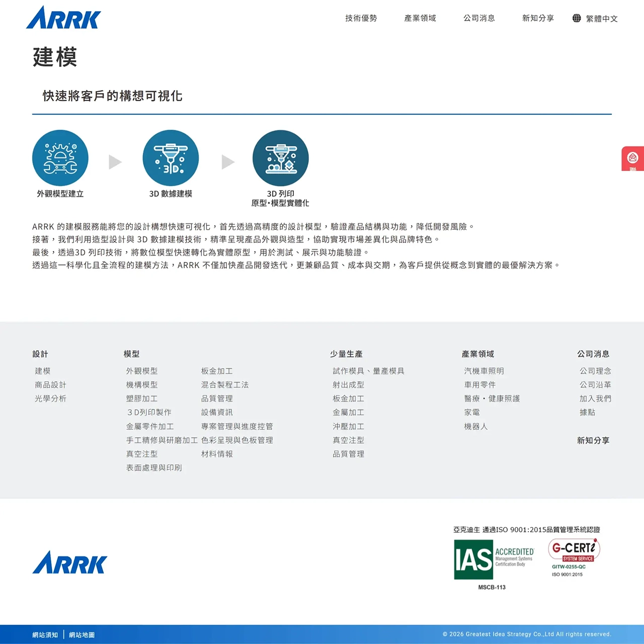
Task: Open 公司沿革 footer link
Action: click(x=596, y=385)
